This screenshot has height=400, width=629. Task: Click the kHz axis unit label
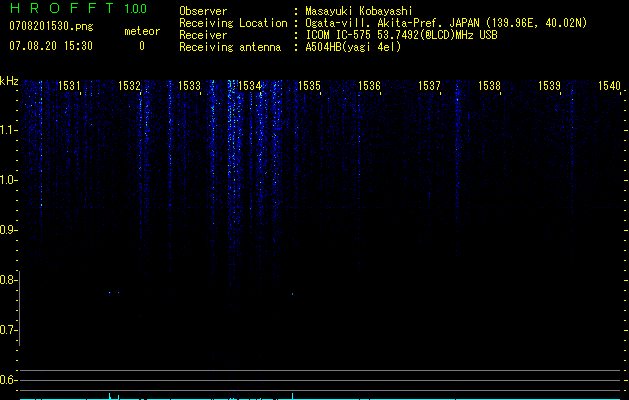pyautogui.click(x=9, y=81)
